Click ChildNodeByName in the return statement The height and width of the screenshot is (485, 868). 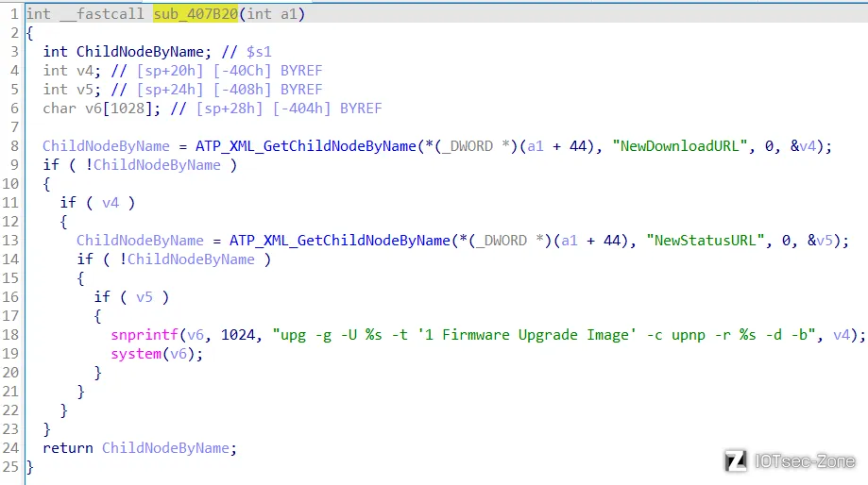pyautogui.click(x=165, y=448)
